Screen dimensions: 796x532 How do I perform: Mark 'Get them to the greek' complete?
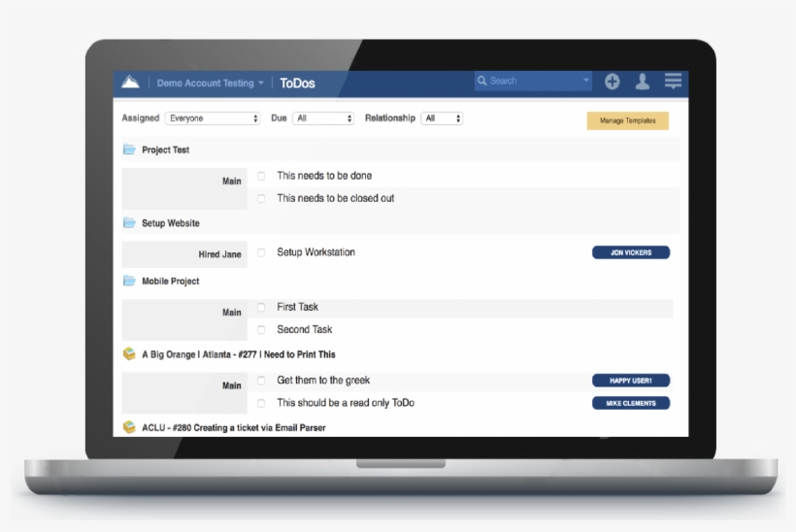pos(261,381)
